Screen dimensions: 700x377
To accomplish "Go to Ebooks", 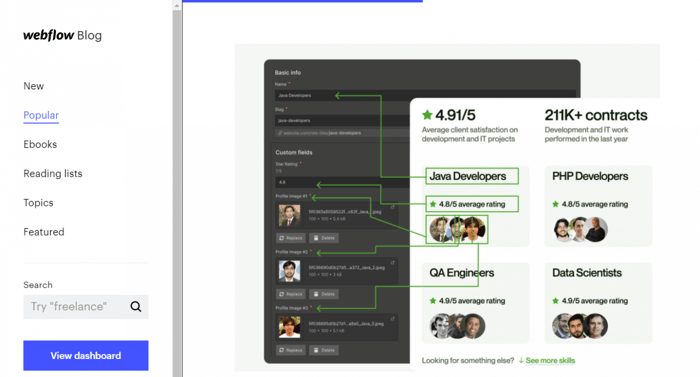I will click(40, 144).
